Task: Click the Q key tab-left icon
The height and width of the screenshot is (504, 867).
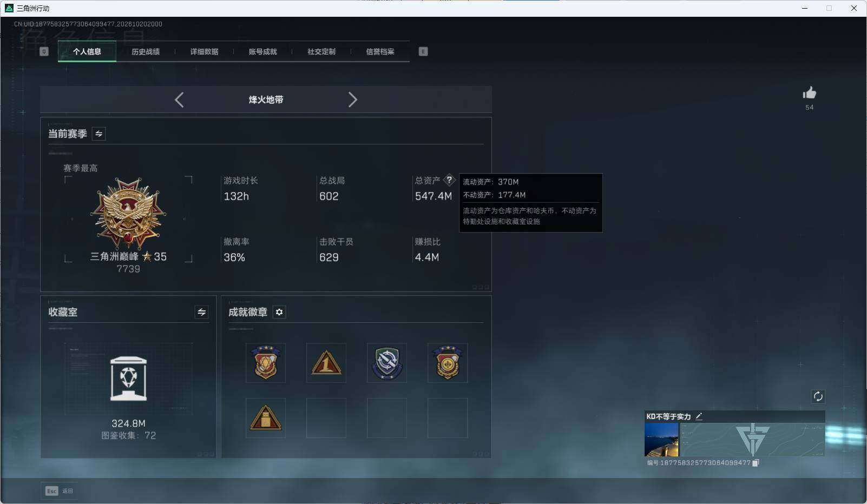Action: pos(44,51)
